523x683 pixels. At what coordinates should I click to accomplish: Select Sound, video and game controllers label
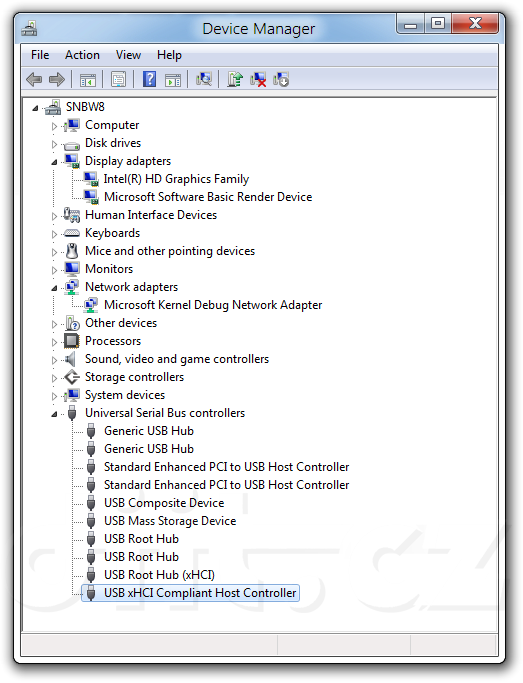177,359
